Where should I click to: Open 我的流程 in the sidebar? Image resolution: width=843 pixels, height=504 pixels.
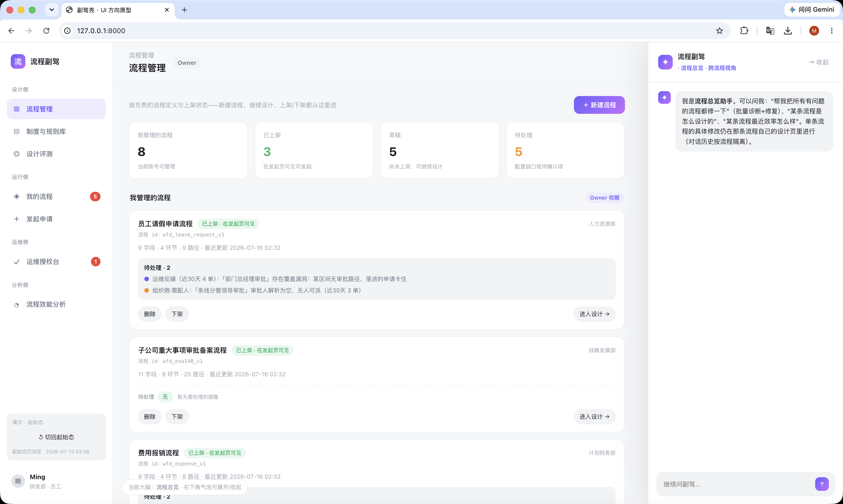coord(56,197)
